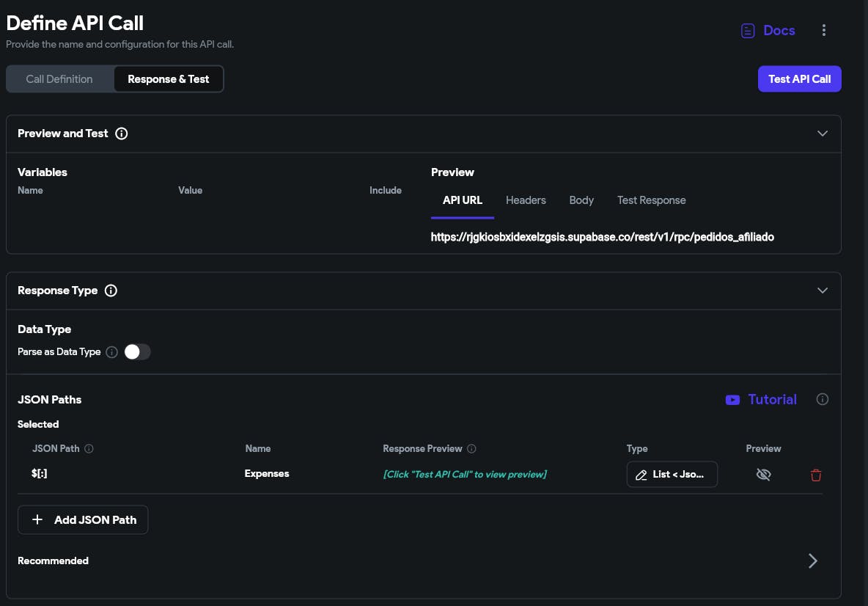This screenshot has width=868, height=606.
Task: Click the Response Preview column info icon
Action: click(x=472, y=449)
